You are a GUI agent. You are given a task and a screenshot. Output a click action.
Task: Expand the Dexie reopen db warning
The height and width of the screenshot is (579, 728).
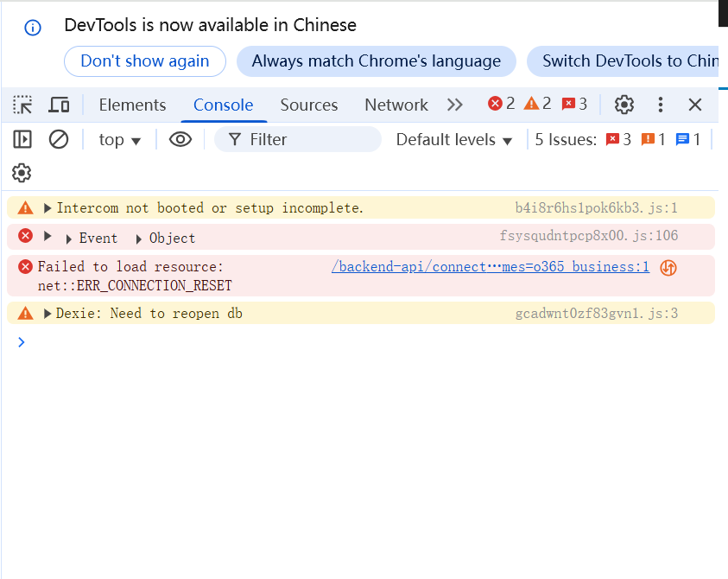(x=47, y=314)
